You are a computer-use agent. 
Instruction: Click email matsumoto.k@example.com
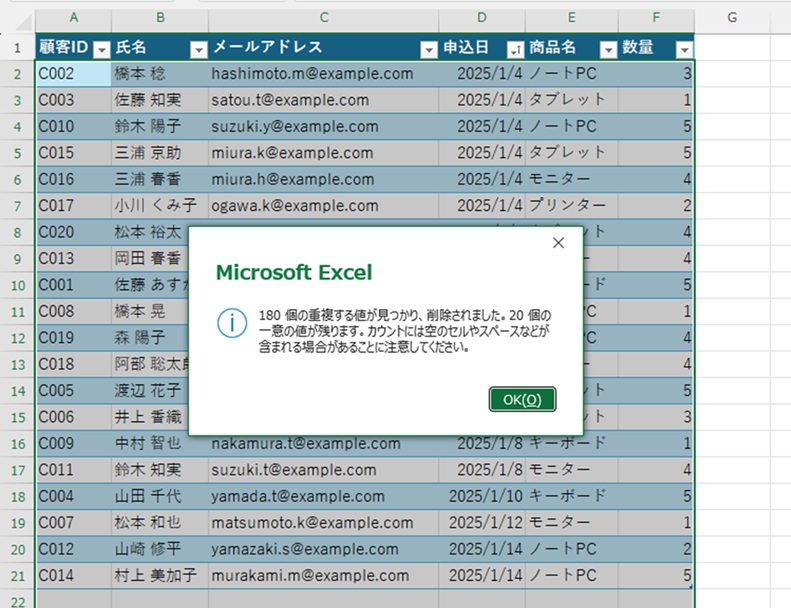coord(324,523)
